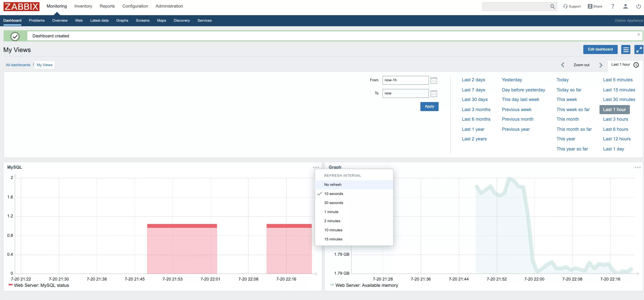Select the Last 7 days link

click(473, 90)
